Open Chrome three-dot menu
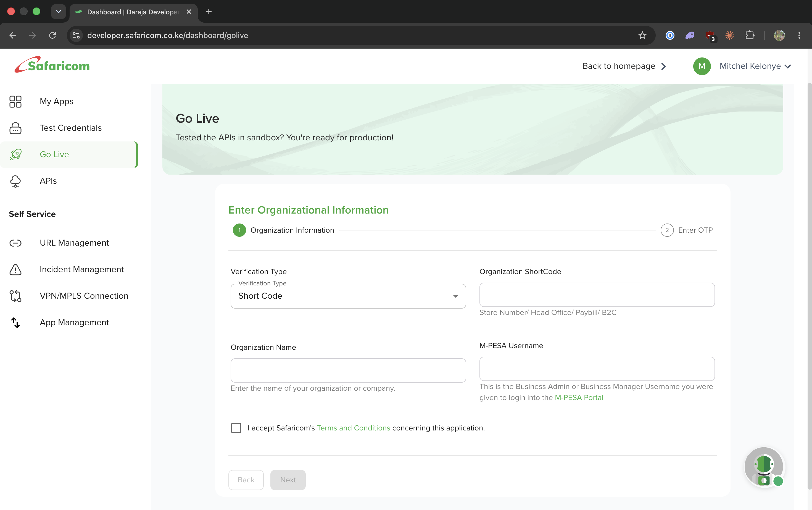 [x=799, y=35]
